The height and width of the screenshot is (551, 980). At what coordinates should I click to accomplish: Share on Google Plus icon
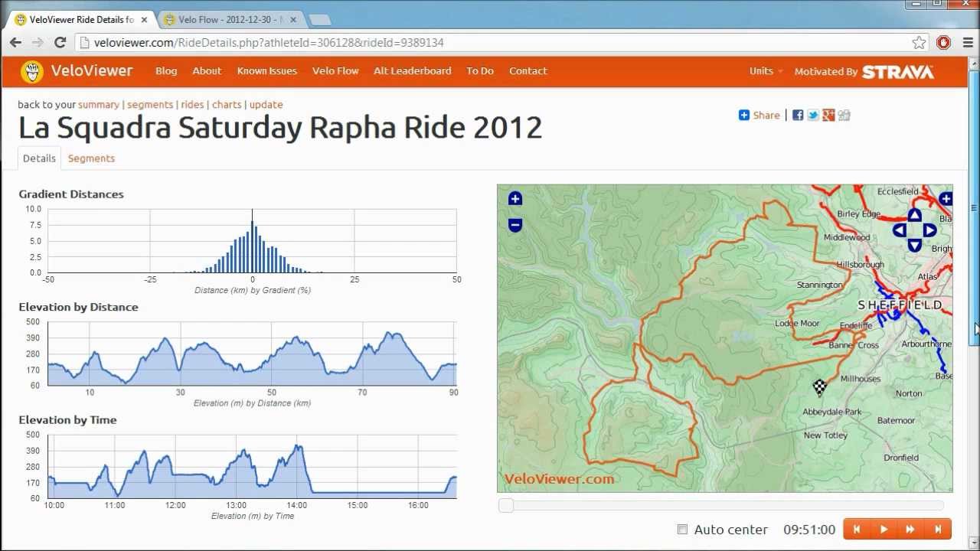[x=828, y=115]
